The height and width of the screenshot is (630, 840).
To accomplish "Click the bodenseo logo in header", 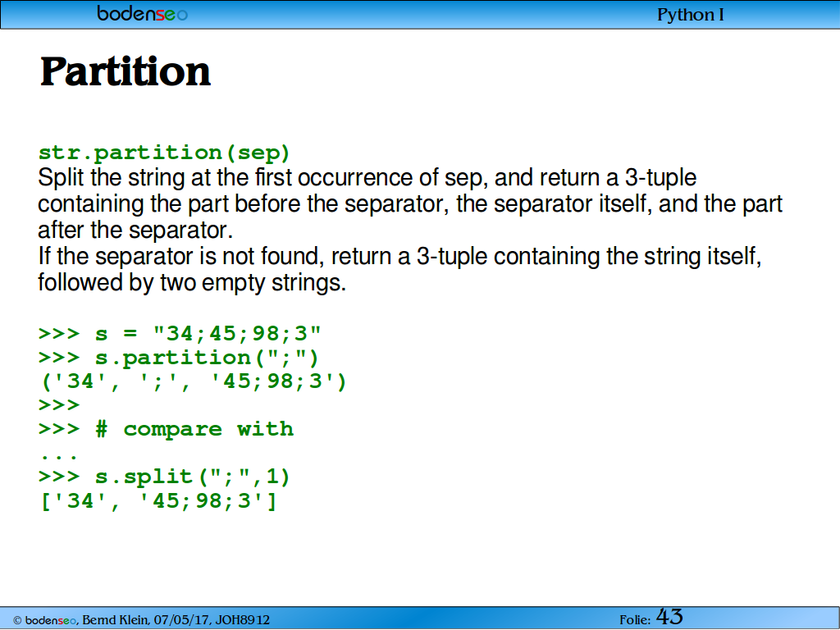I will (143, 13).
